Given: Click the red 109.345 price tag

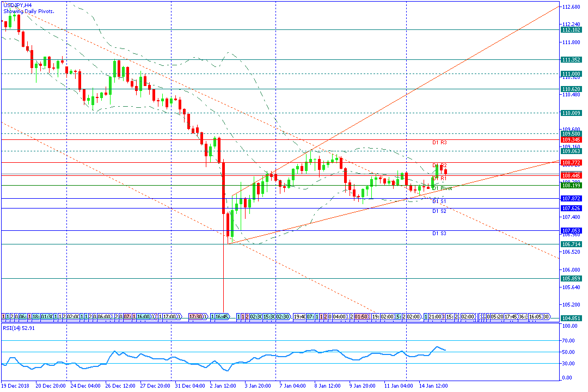Looking at the screenshot, I should pos(571,139).
